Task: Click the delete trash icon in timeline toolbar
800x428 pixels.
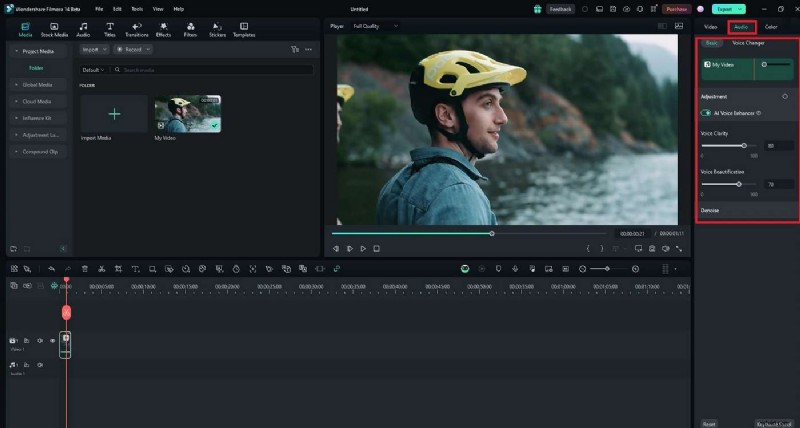Action: 85,269
